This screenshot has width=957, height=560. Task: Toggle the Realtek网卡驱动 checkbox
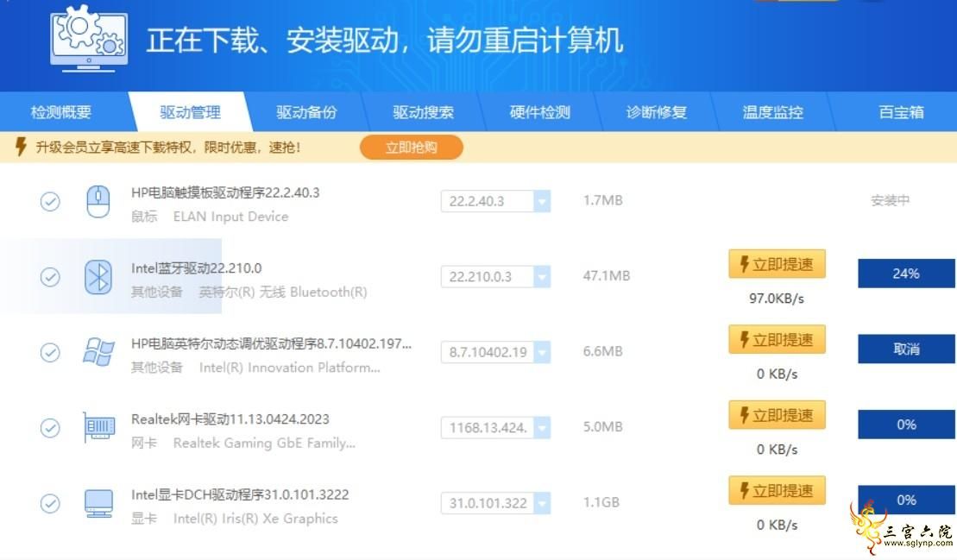pos(50,428)
